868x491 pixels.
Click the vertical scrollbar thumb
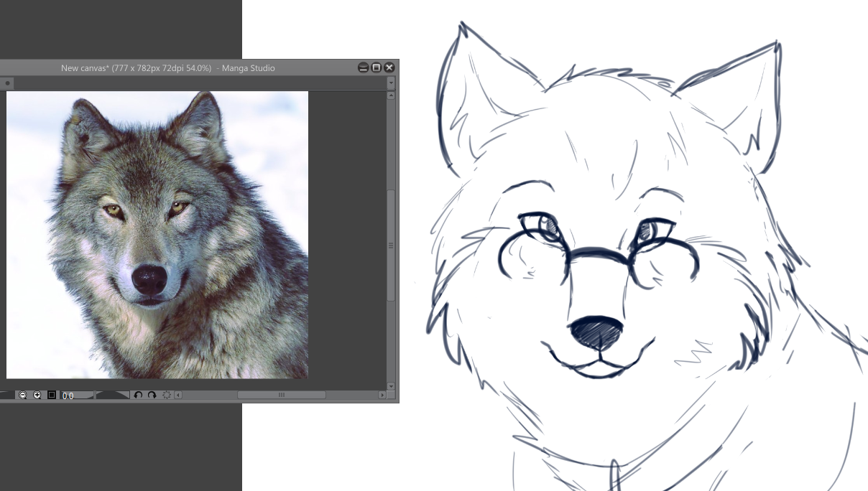[391, 245]
